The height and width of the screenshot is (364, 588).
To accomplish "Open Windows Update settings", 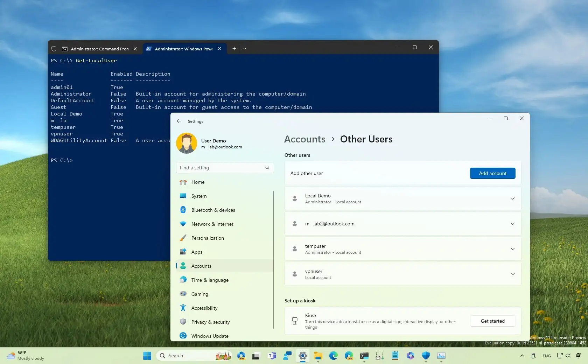I will click(x=225, y=336).
